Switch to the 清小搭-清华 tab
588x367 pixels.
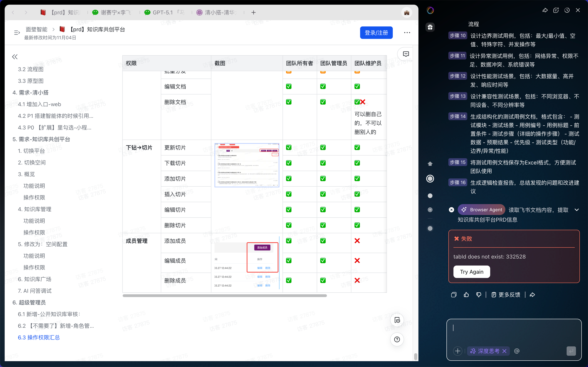pyautogui.click(x=217, y=12)
